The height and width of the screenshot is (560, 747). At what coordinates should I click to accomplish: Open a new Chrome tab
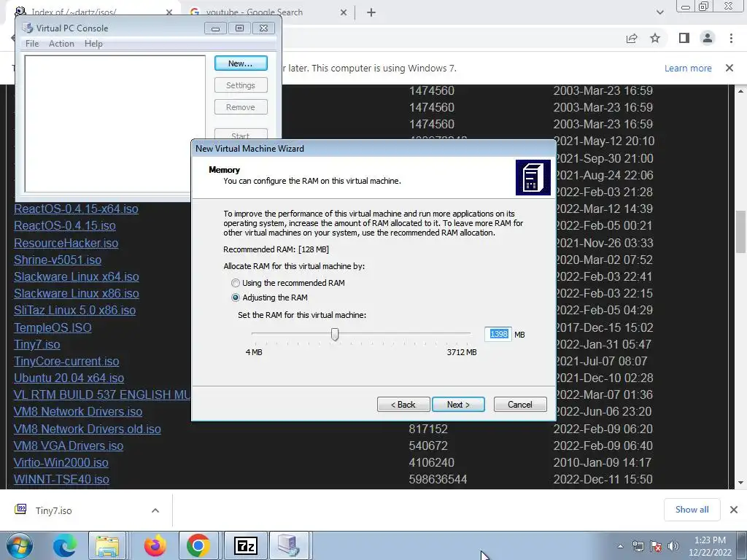click(371, 12)
